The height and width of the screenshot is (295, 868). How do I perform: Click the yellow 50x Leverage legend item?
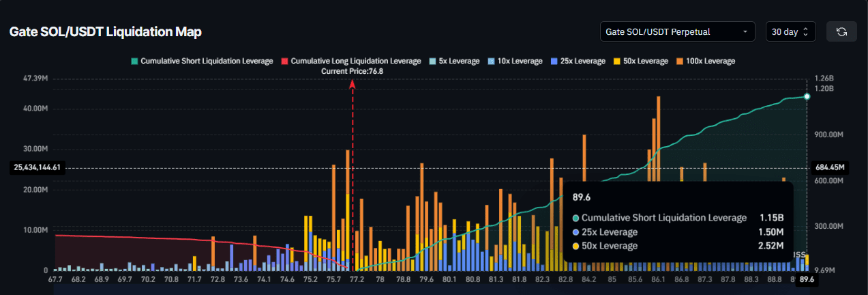[640, 61]
